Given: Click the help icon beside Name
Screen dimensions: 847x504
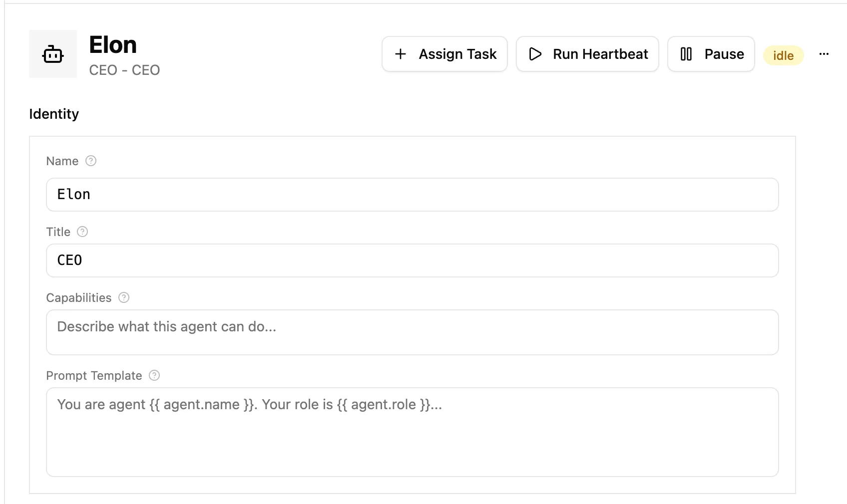Looking at the screenshot, I should pyautogui.click(x=91, y=161).
